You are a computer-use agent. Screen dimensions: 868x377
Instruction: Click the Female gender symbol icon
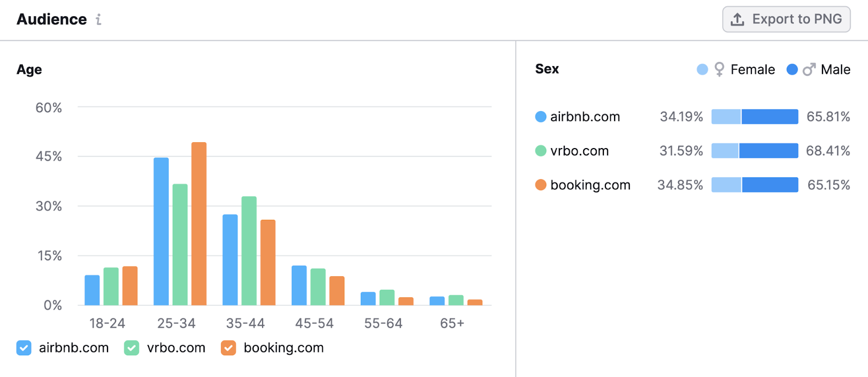[x=718, y=69]
